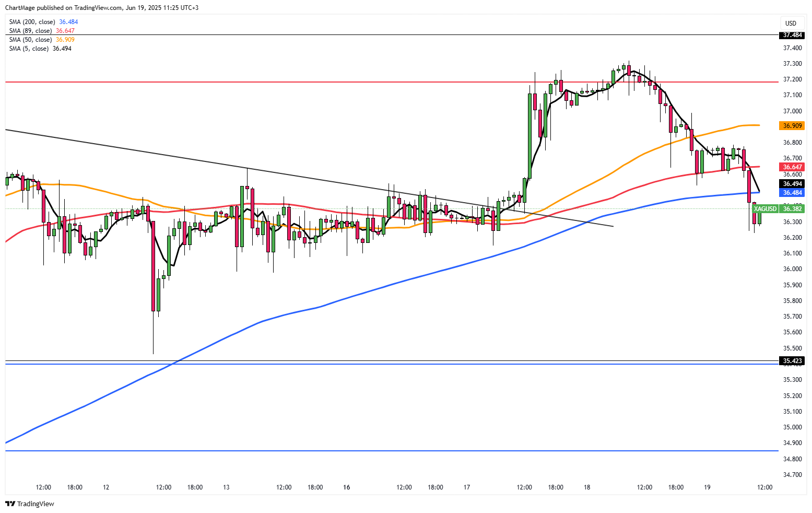Select the SMA (50, close) indicator legend
The image size is (812, 513).
(x=42, y=40)
